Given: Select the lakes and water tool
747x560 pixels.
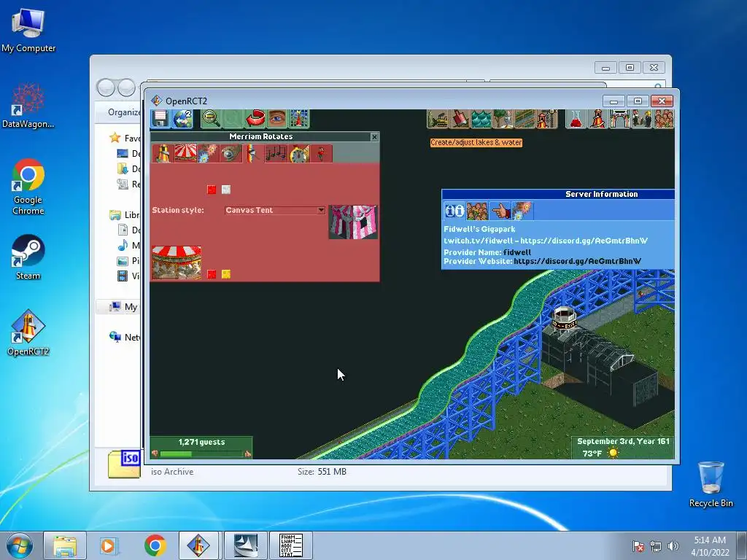Looking at the screenshot, I should 481,119.
